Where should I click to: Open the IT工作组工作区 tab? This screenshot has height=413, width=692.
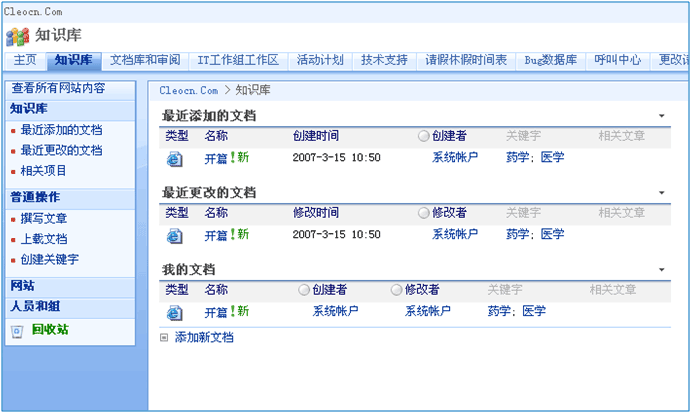(238, 60)
